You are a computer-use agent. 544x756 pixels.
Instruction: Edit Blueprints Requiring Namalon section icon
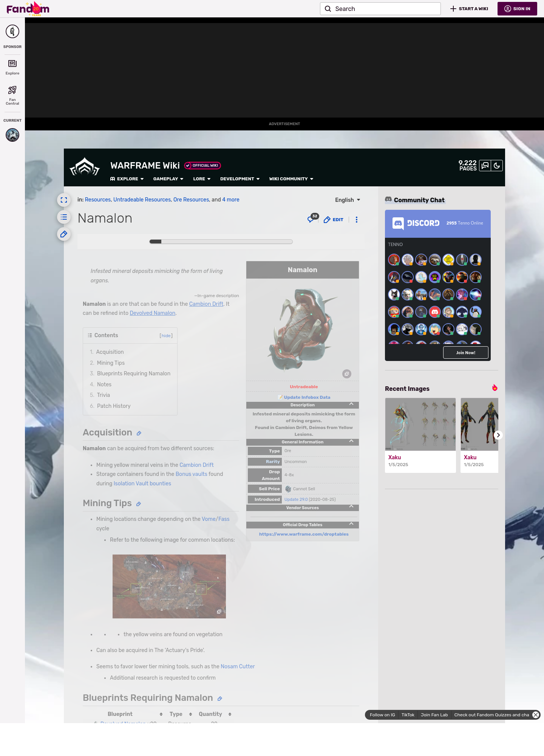pos(220,699)
